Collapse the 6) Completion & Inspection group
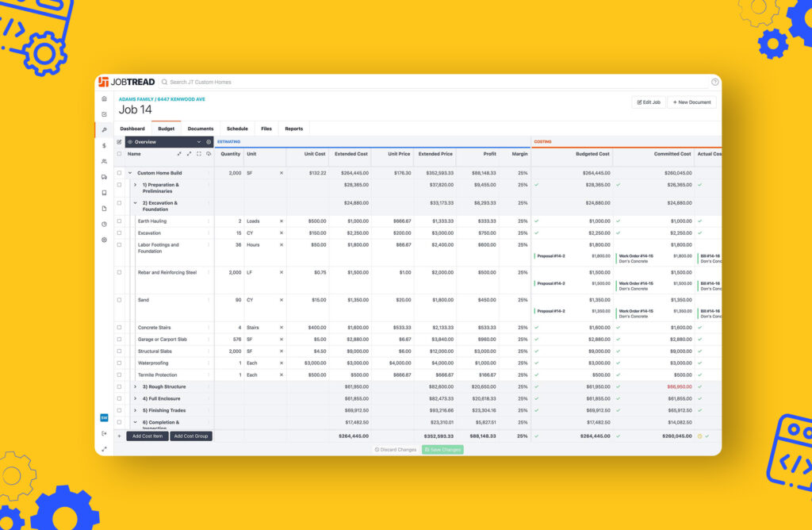The image size is (812, 530). point(135,422)
